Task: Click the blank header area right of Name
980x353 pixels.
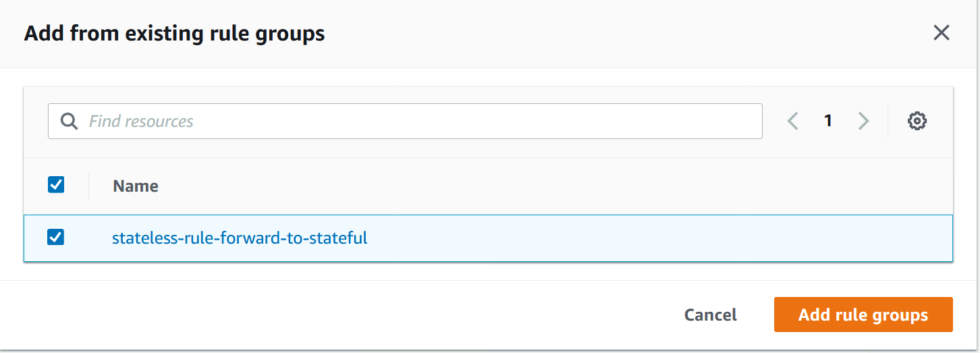Action: [x=553, y=186]
